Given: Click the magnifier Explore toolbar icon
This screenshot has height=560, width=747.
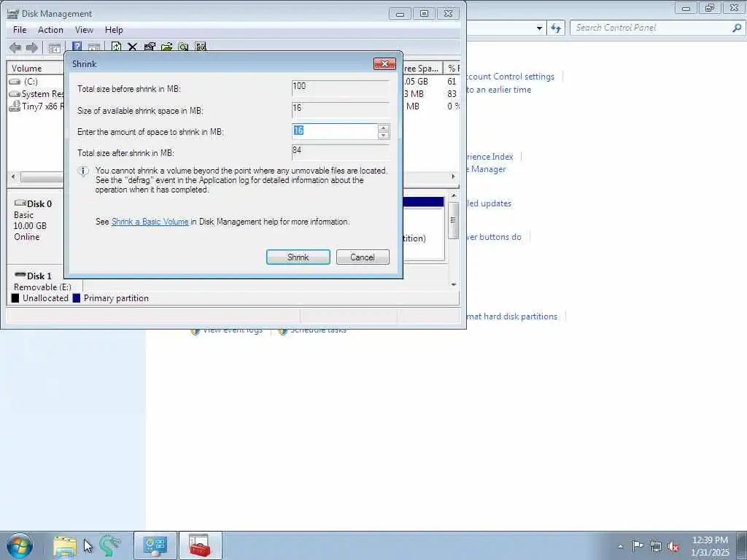Looking at the screenshot, I should point(183,47).
